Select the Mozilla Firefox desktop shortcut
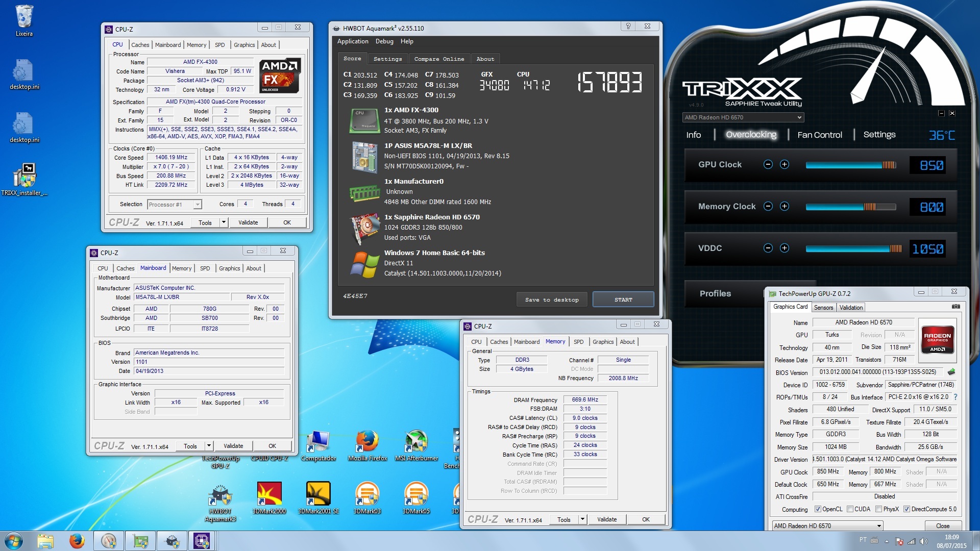This screenshot has width=980, height=551. click(367, 446)
